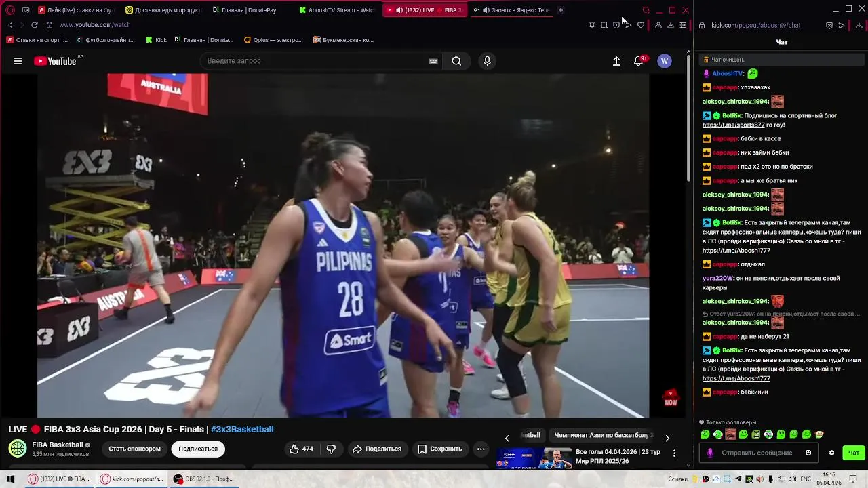868x488 pixels.
Task: Go to YouTube home via logo
Action: tap(55, 61)
